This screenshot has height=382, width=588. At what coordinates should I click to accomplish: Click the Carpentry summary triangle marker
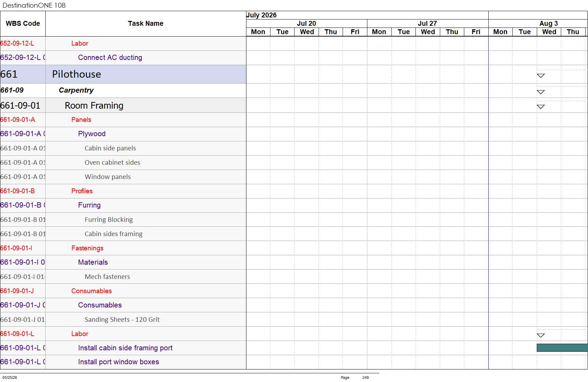(541, 92)
